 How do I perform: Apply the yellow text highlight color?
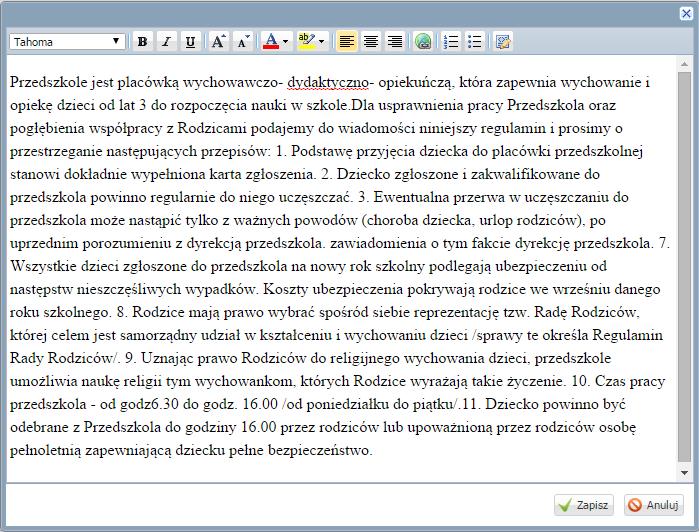point(306,42)
